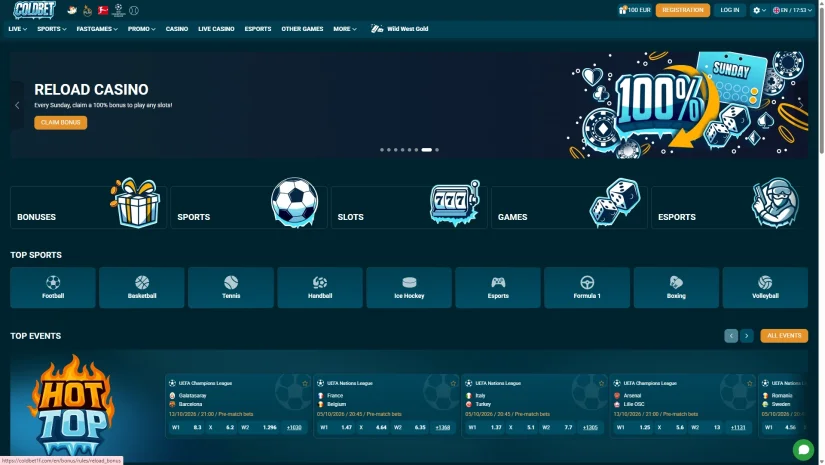Click the Coldbet logo

coord(35,10)
